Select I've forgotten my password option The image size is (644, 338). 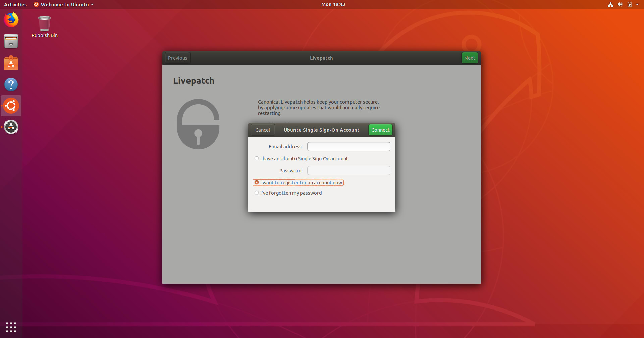288,193
